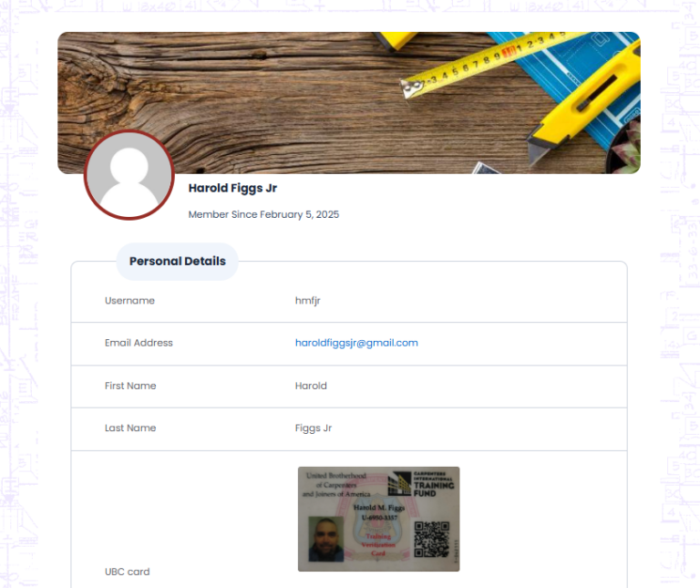Click the QR code on the UBC card

(431, 540)
